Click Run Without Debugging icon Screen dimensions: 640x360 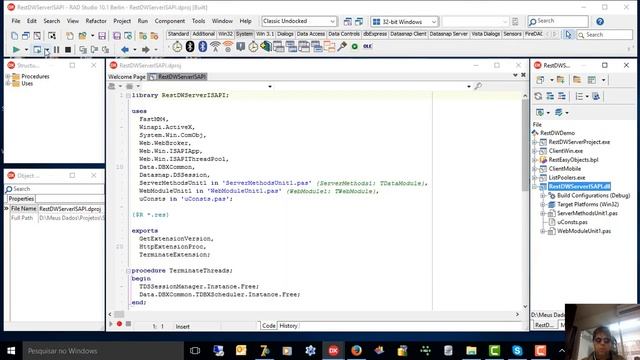(37, 50)
